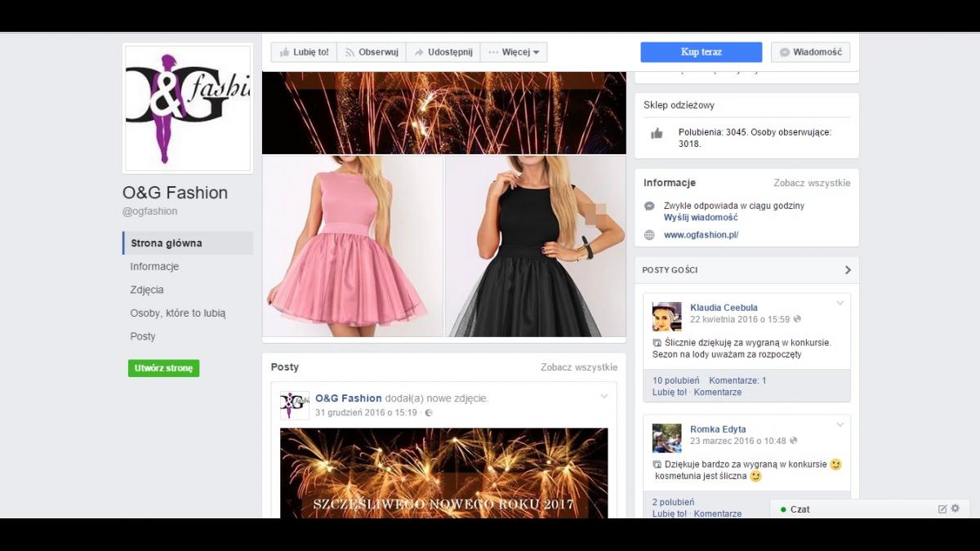Click the 'Sklep odzieżowy' category text

coord(679,105)
